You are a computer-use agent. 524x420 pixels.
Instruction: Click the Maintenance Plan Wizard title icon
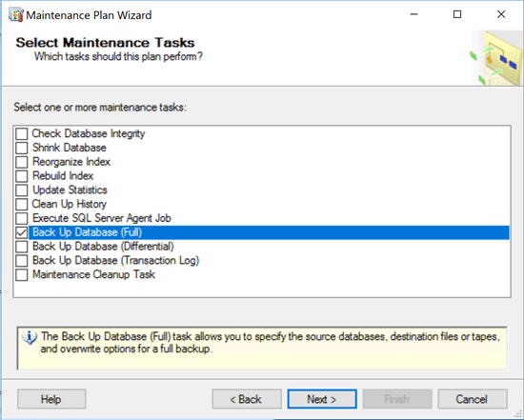tap(16, 14)
